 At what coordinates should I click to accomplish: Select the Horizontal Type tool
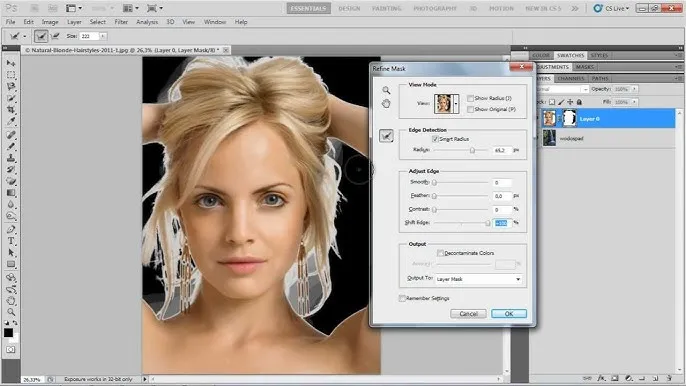click(x=11, y=241)
